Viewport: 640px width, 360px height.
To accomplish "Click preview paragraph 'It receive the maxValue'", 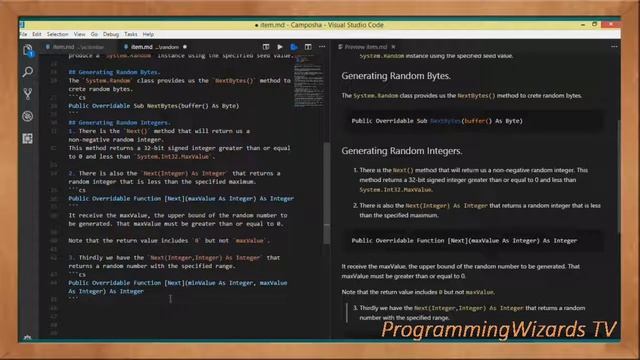I will pyautogui.click(x=460, y=271).
